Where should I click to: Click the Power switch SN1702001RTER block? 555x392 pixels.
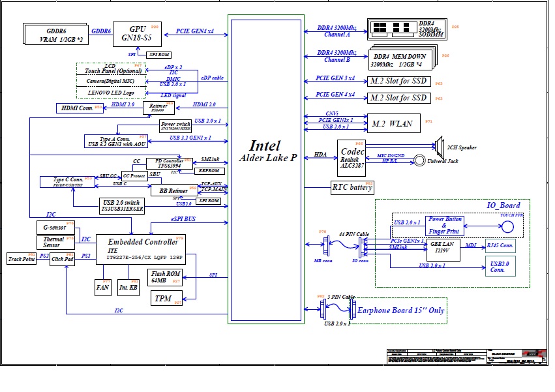175,126
